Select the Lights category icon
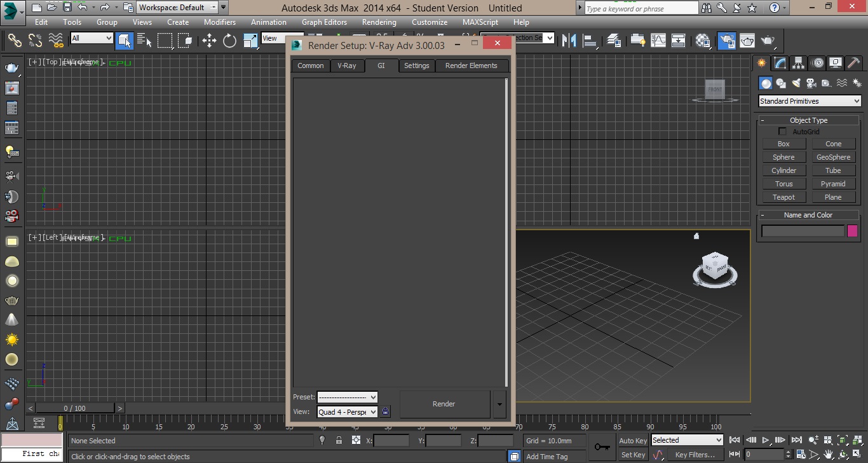This screenshot has height=463, width=868. click(796, 83)
